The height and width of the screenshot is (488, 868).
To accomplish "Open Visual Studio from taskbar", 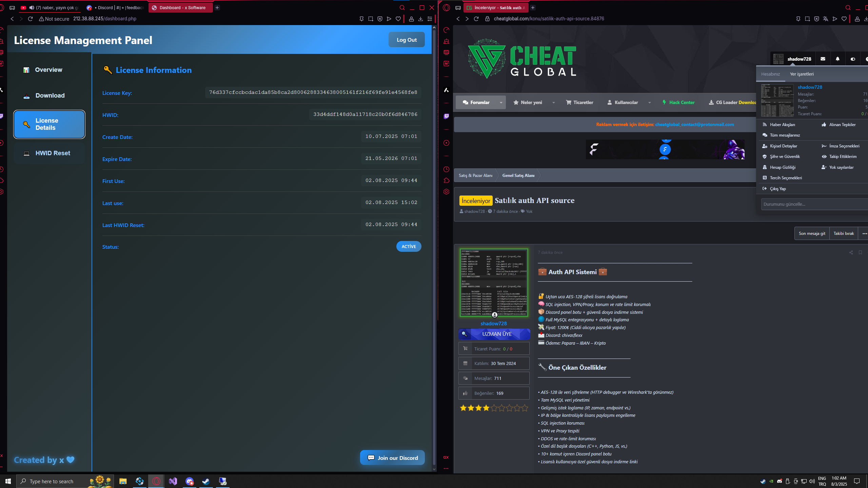I will click(173, 481).
